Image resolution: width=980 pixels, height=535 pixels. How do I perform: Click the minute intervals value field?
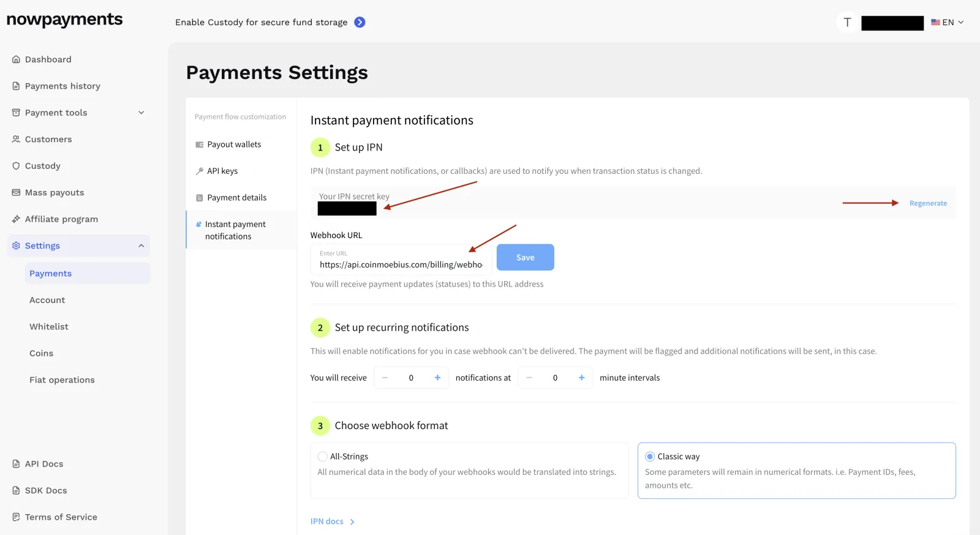tap(556, 378)
